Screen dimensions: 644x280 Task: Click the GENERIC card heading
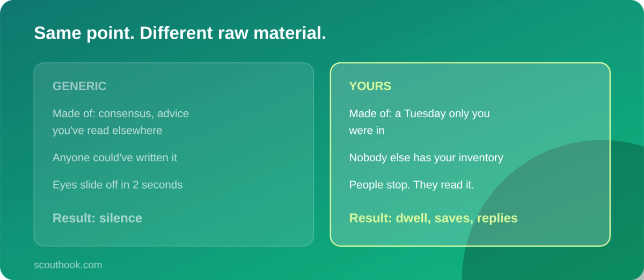pos(79,86)
